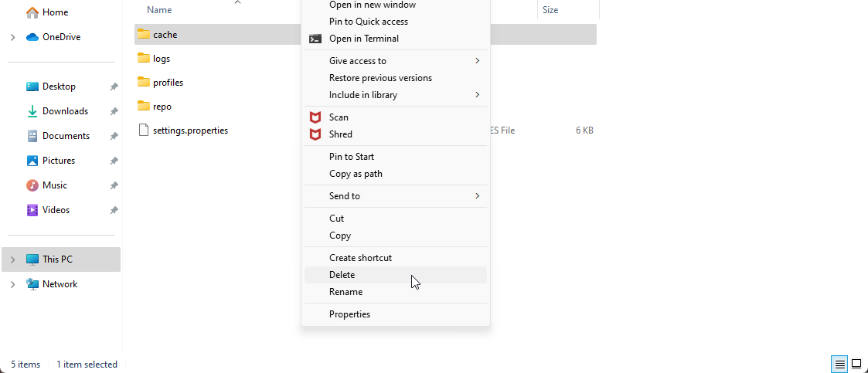This screenshot has width=868, height=373.
Task: Select the settings.properties file icon
Action: click(144, 131)
